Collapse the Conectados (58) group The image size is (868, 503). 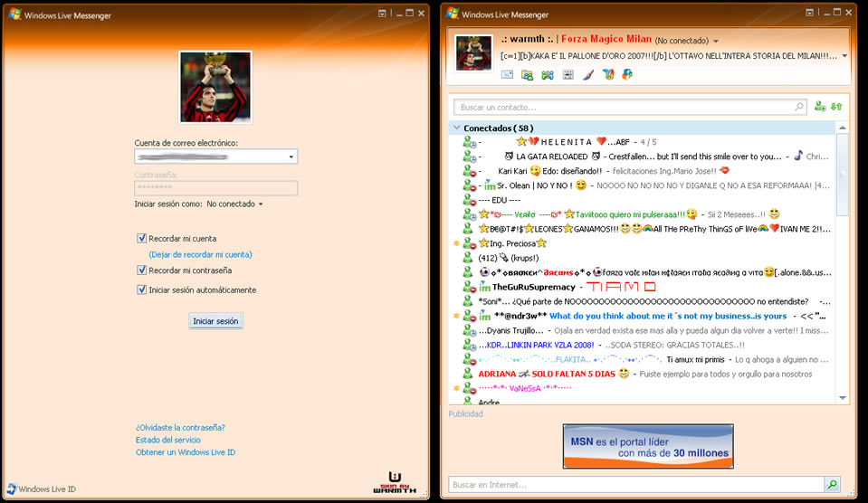point(457,128)
